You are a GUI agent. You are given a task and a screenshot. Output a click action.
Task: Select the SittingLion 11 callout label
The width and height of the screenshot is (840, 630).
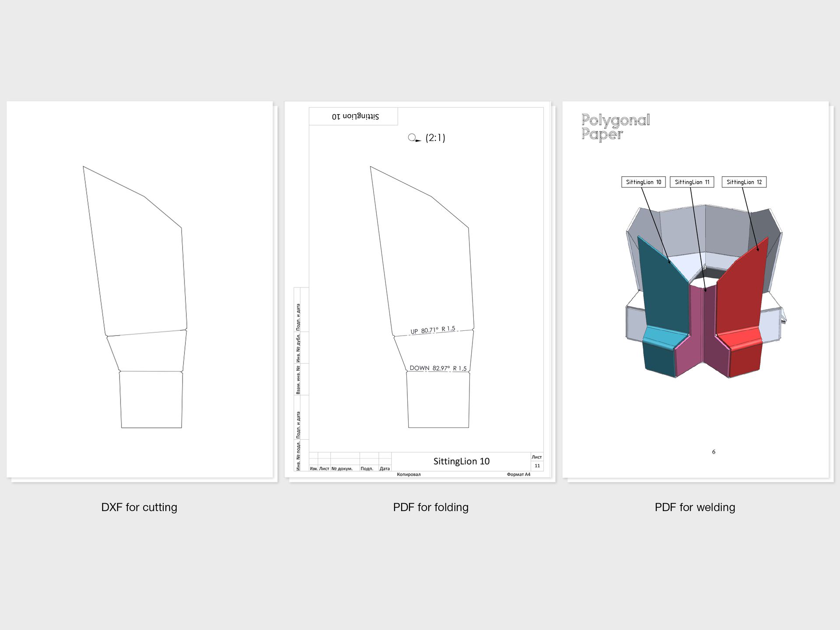click(692, 182)
